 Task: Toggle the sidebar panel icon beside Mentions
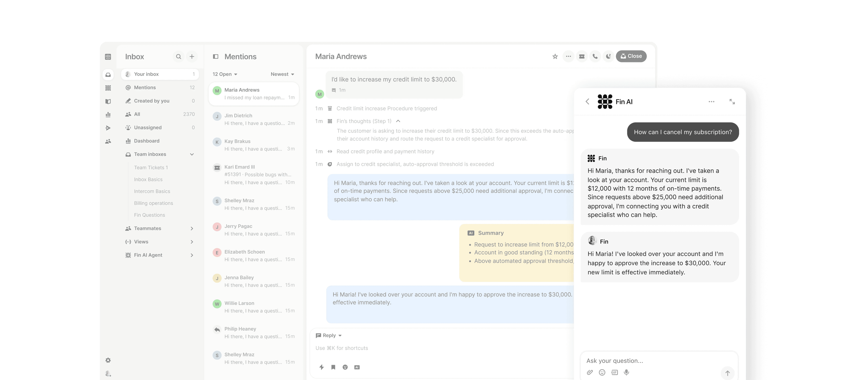coord(216,57)
